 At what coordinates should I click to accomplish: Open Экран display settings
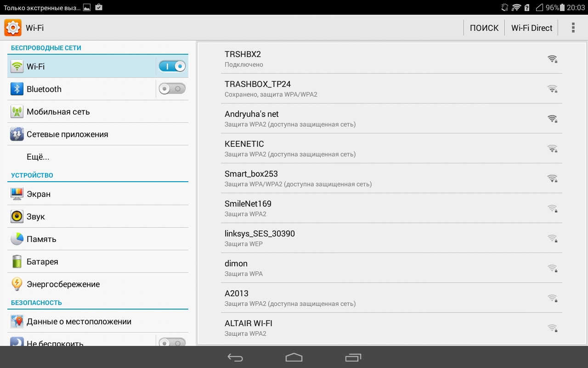point(98,194)
